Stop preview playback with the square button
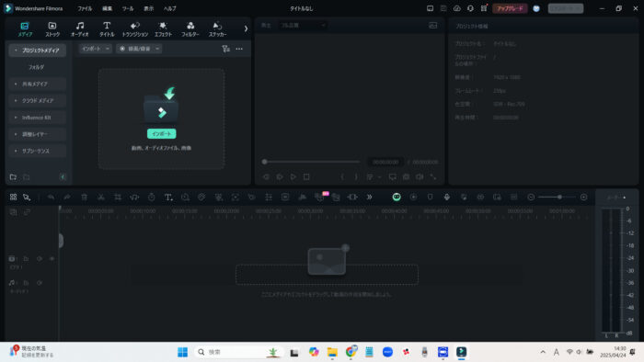This screenshot has height=362, width=644. (x=306, y=177)
